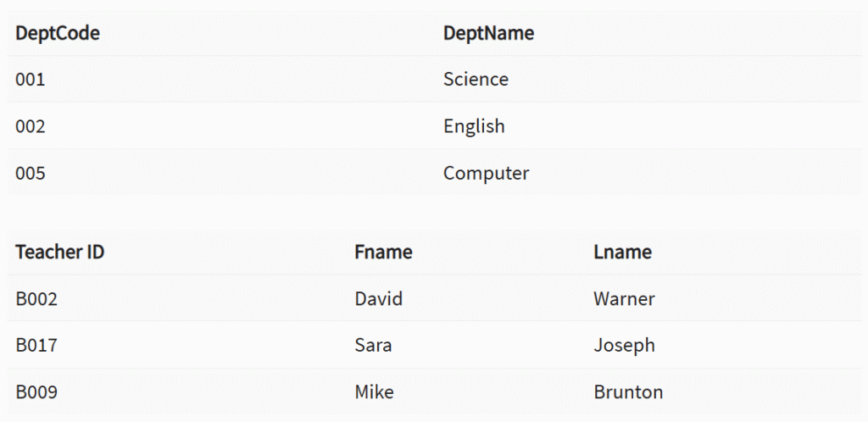Select teacher ID B002 cell
The image size is (868, 422).
point(36,298)
